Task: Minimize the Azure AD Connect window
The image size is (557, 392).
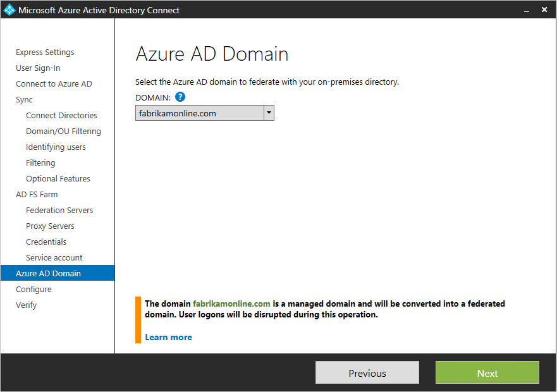Action: (x=525, y=10)
